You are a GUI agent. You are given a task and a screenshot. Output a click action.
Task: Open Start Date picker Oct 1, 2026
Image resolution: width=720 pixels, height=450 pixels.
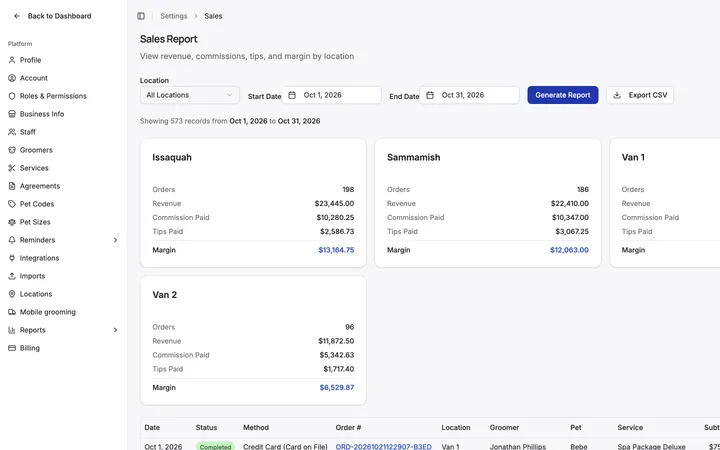tap(332, 95)
